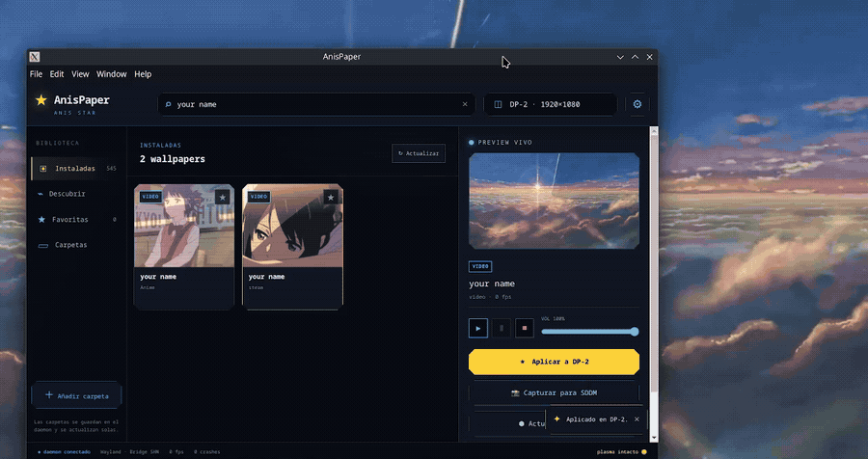Apply wallpaper with 'Aplicar a DP-2'
Image resolution: width=868 pixels, height=459 pixels.
(x=555, y=362)
